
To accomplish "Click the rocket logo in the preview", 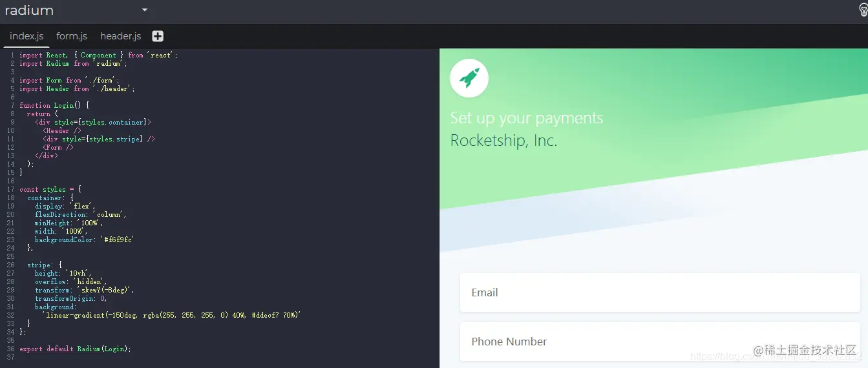I will click(469, 78).
